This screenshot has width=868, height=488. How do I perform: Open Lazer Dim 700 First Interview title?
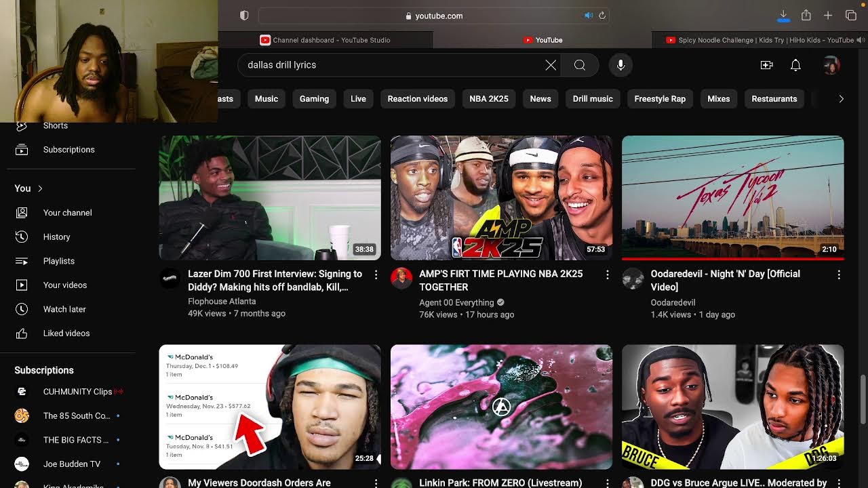coord(275,281)
